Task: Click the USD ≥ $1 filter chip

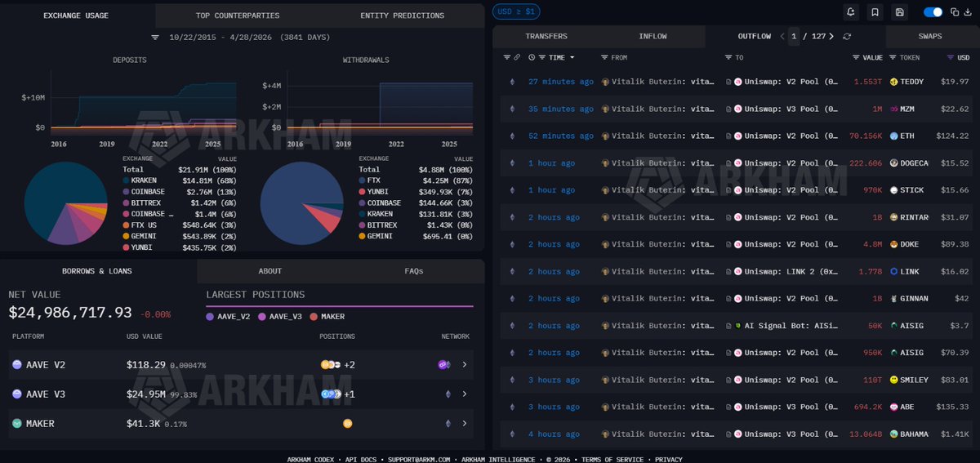Action: pyautogui.click(x=516, y=11)
